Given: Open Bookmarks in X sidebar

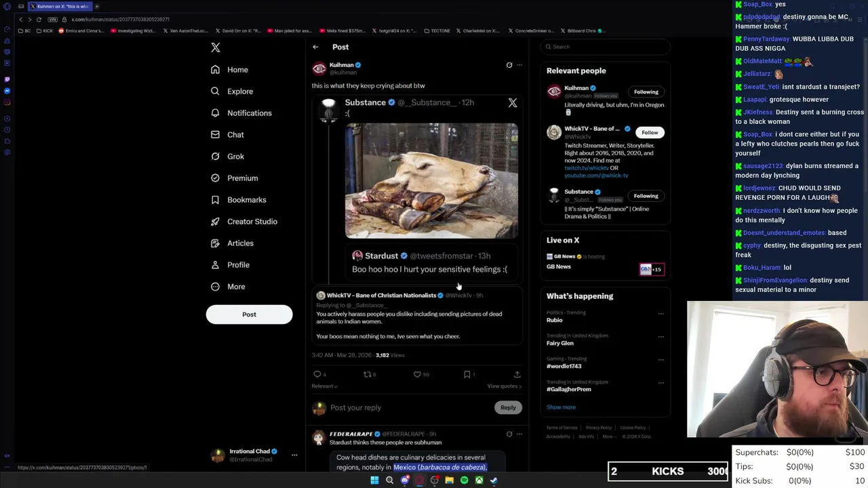Looking at the screenshot, I should 238,200.
